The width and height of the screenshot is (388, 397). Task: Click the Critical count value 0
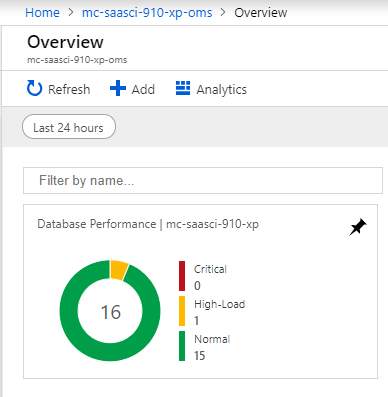(x=197, y=286)
